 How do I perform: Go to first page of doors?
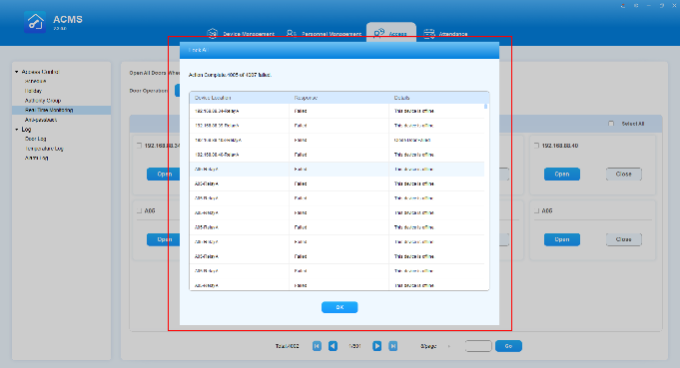[317, 346]
